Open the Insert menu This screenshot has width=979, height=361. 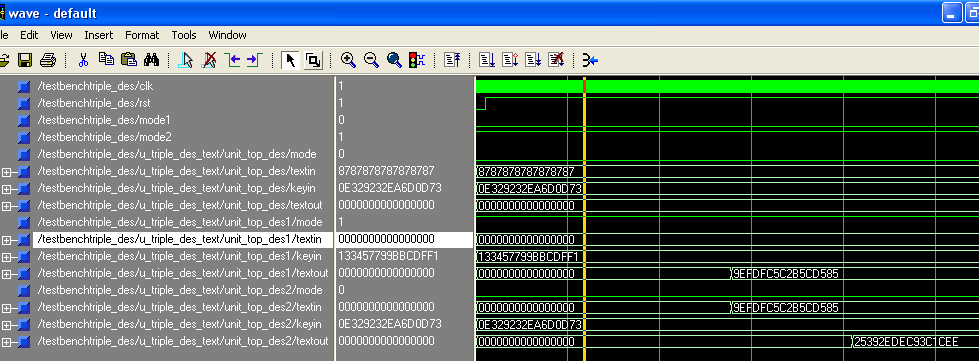(99, 35)
